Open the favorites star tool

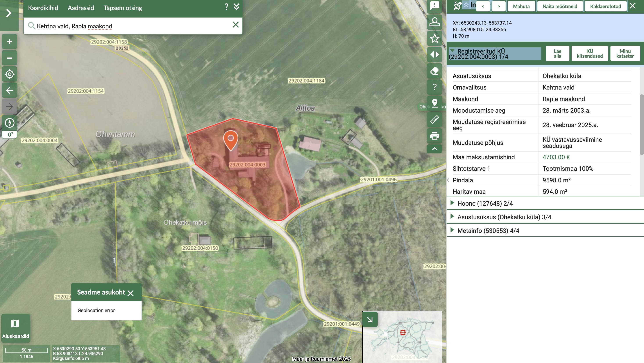tap(435, 38)
